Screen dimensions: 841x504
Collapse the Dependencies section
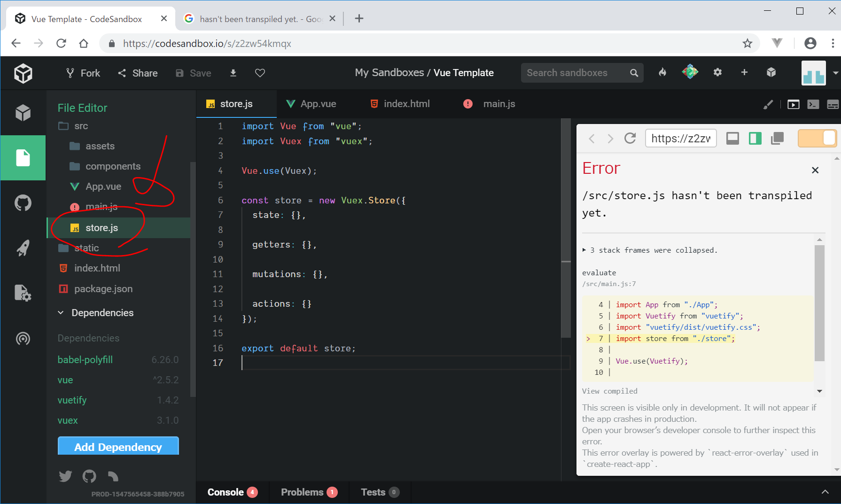pyautogui.click(x=61, y=313)
